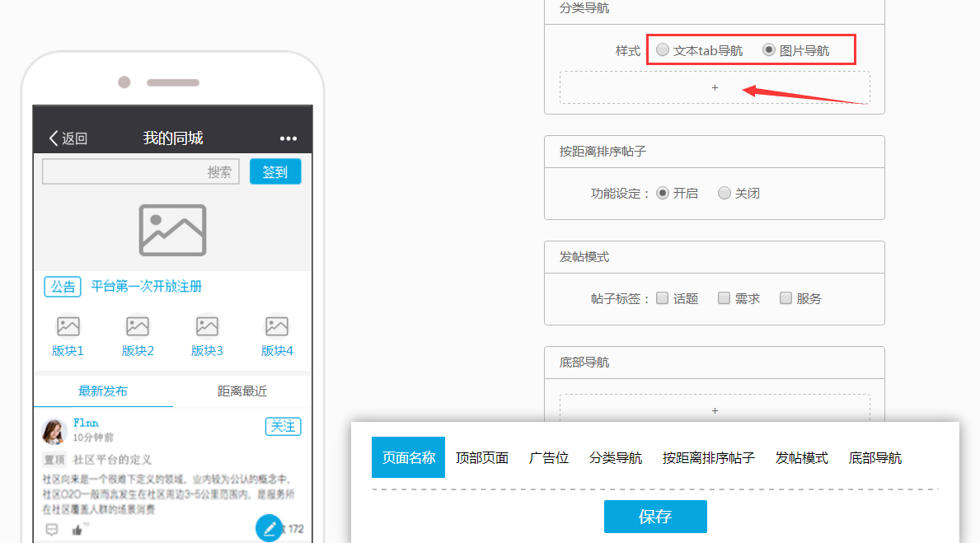Click the Flnn username link

(x=86, y=423)
